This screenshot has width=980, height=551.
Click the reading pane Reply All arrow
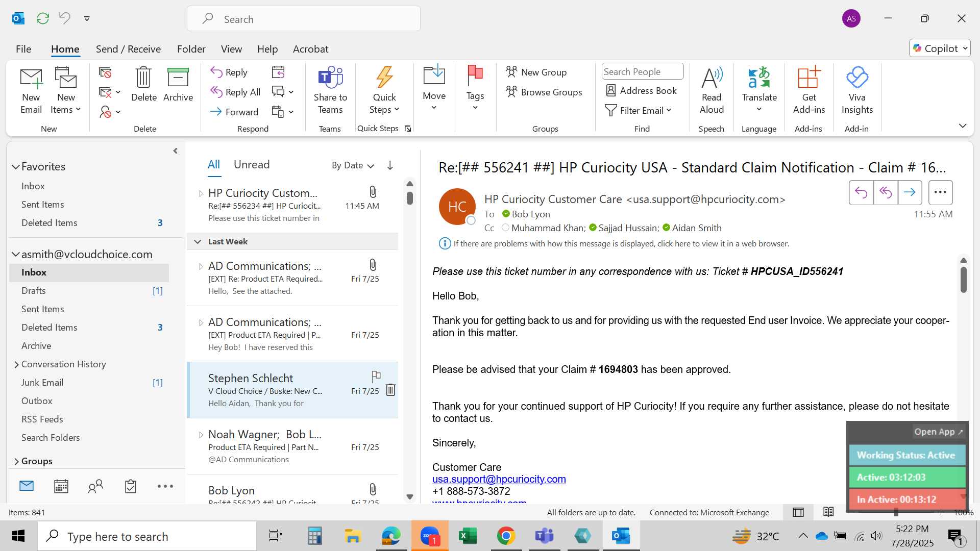[886, 192]
